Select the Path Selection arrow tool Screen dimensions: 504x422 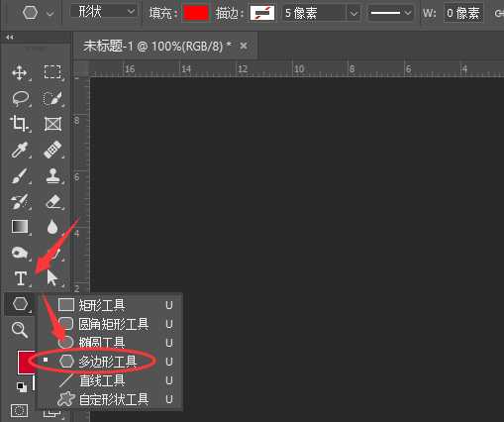point(51,278)
